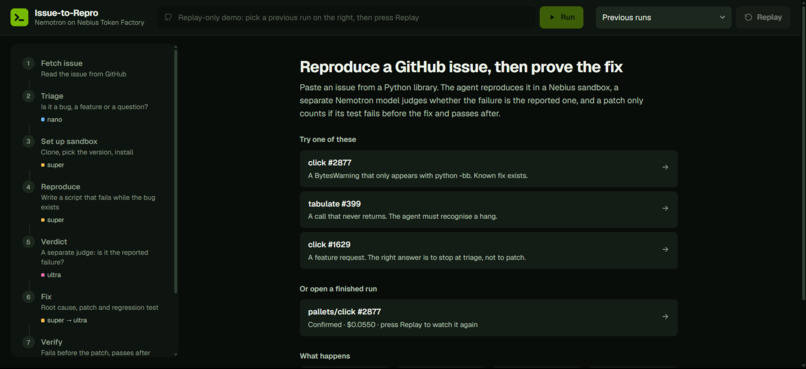
Task: Click the arrow on the click #1629 card
Action: (665, 249)
